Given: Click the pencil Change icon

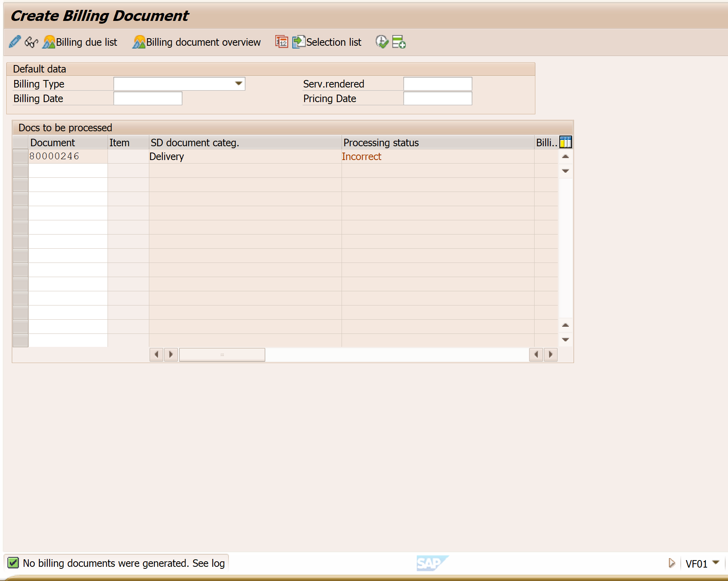Looking at the screenshot, I should click(15, 42).
